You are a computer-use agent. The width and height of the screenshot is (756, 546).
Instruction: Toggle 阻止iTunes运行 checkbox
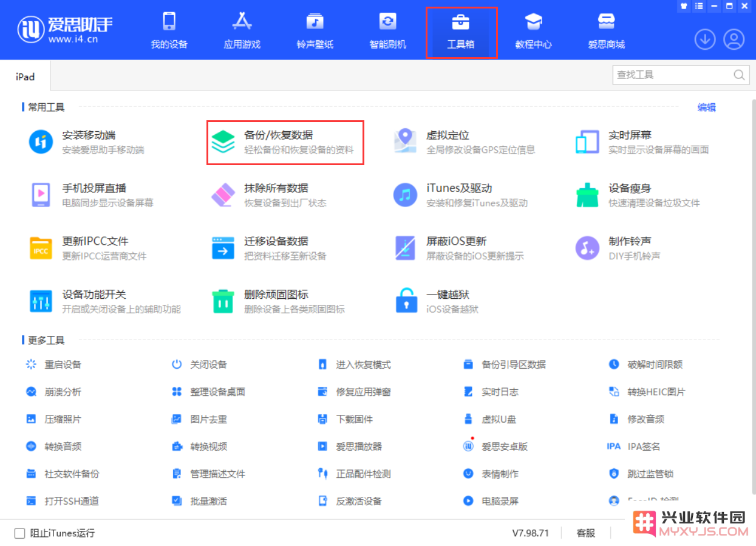[x=20, y=533]
